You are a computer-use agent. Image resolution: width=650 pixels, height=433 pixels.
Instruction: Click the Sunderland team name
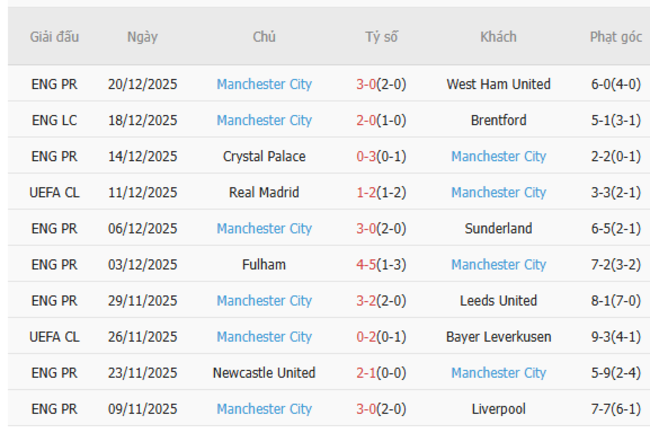coord(498,228)
